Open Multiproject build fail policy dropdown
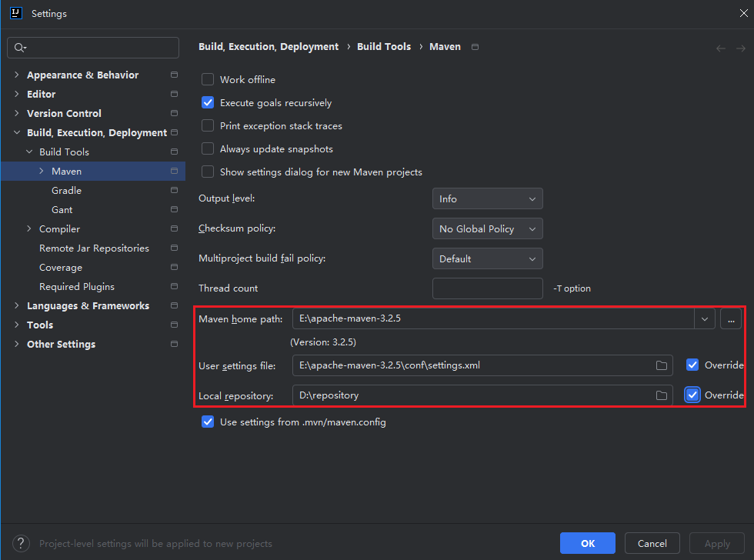 point(488,258)
